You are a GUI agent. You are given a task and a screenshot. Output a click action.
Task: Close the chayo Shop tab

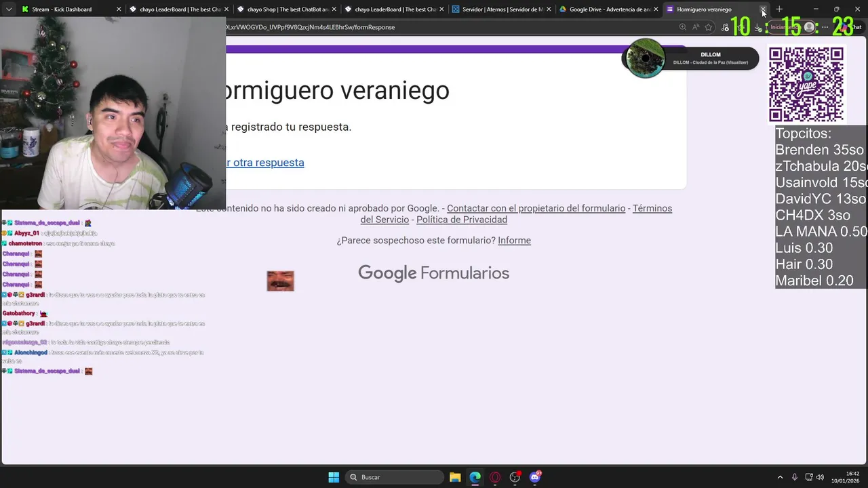[x=334, y=9]
